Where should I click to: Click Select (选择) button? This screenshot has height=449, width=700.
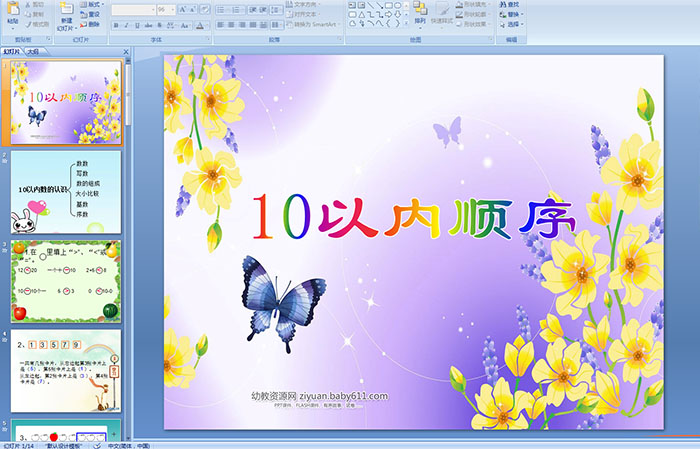click(511, 24)
